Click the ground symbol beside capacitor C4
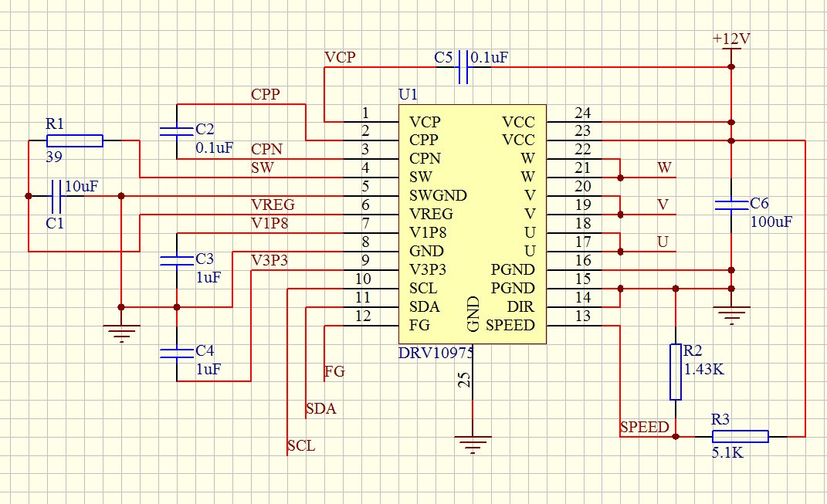 [121, 333]
